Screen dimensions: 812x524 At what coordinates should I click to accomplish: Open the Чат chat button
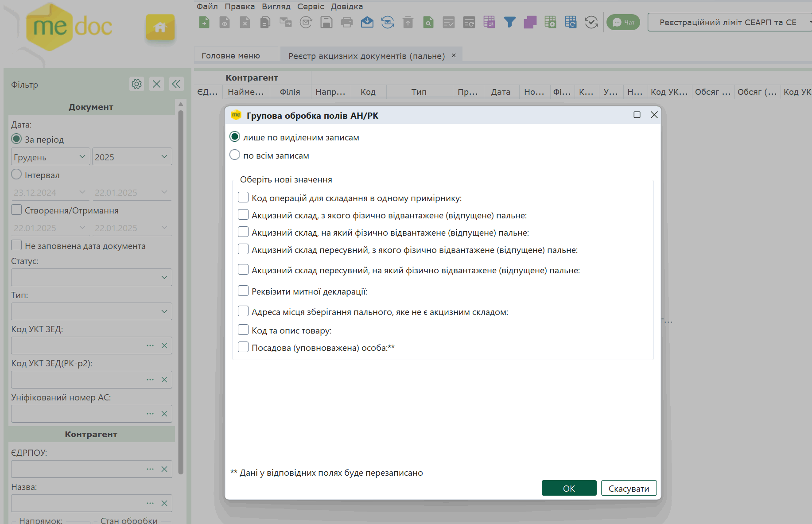tap(623, 22)
